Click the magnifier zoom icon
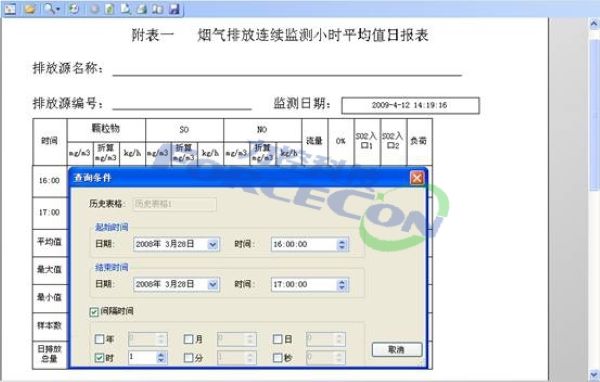 (49, 8)
